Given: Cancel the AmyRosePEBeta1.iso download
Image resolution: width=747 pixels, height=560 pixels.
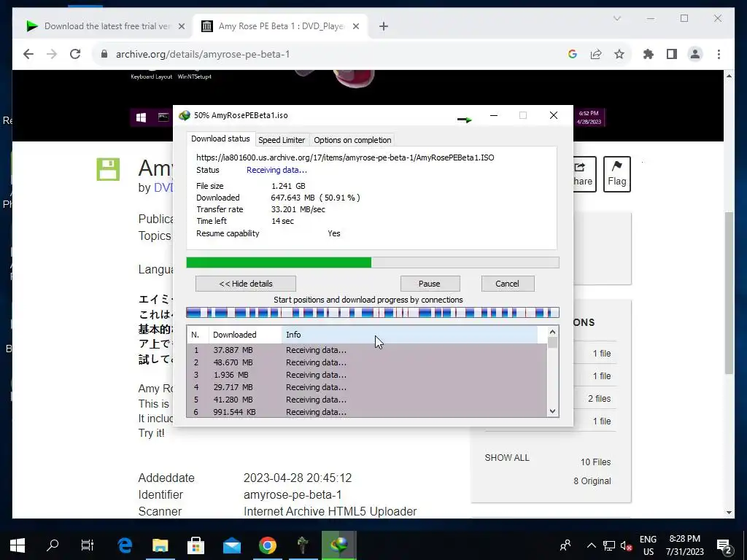Looking at the screenshot, I should [x=508, y=284].
